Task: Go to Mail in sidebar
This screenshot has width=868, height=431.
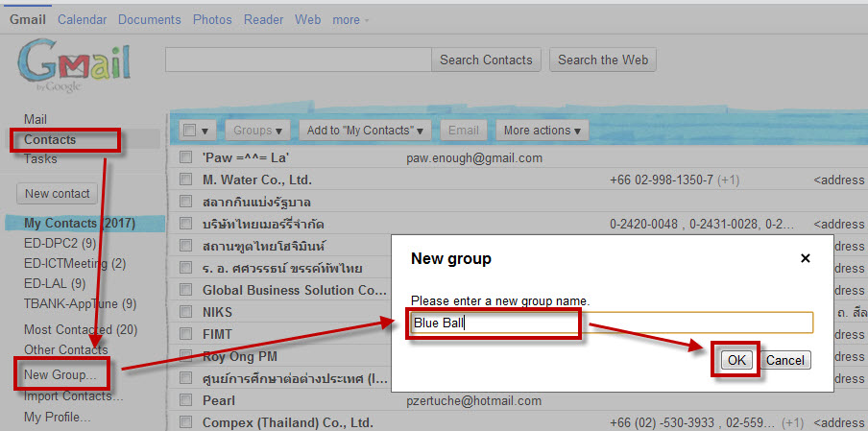Action: tap(36, 119)
